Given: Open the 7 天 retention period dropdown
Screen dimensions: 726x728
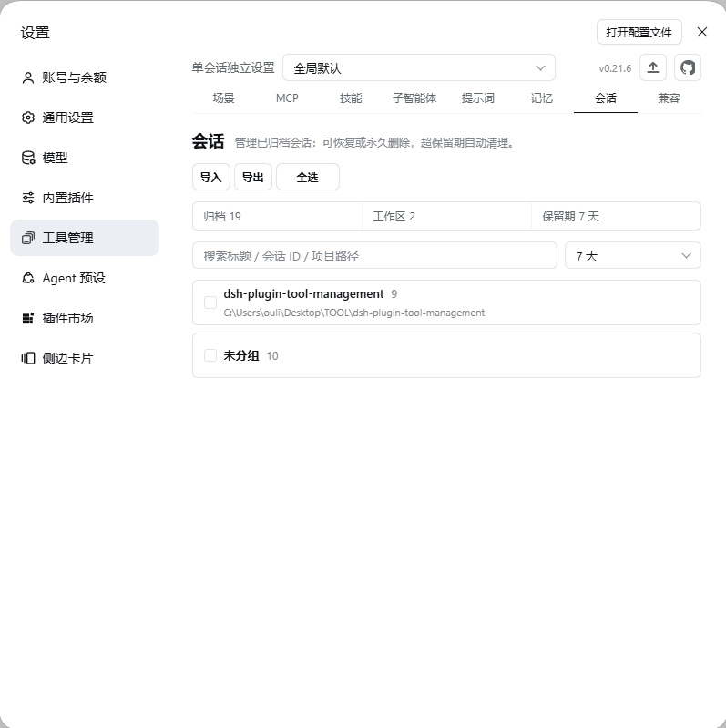Looking at the screenshot, I should click(633, 255).
